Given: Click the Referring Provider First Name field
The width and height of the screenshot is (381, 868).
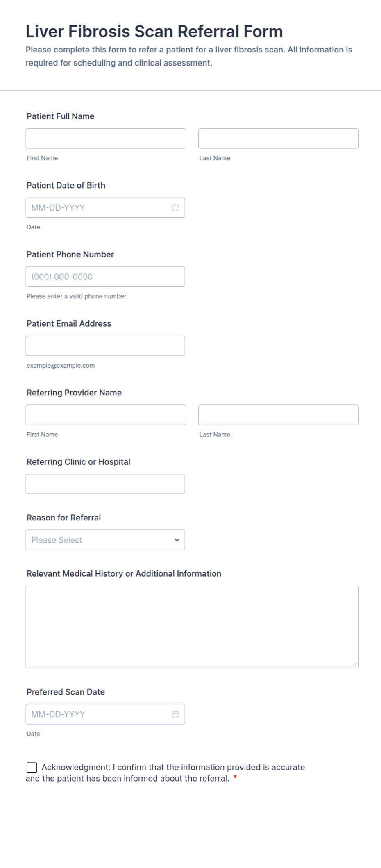Looking at the screenshot, I should (x=106, y=415).
